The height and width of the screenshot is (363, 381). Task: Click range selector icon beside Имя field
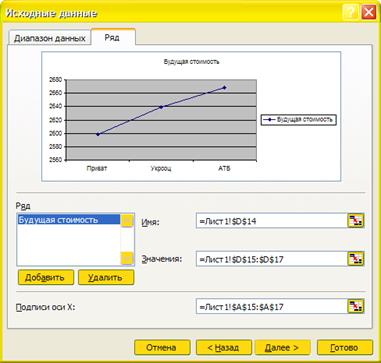(355, 221)
